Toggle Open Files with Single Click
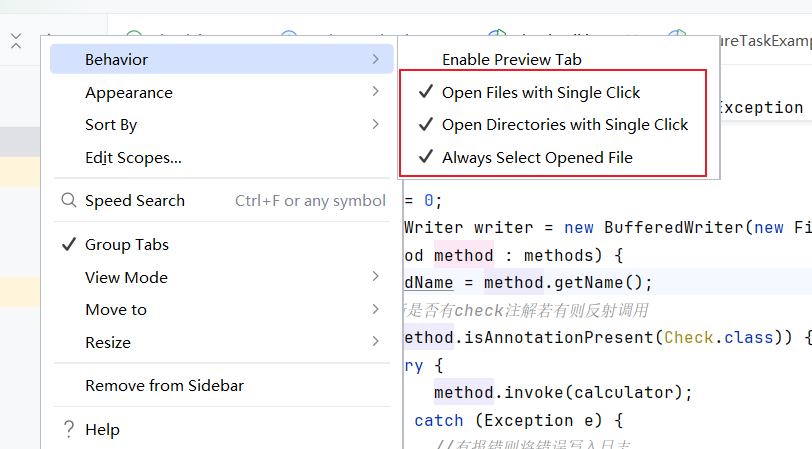Image resolution: width=812 pixels, height=449 pixels. (541, 92)
